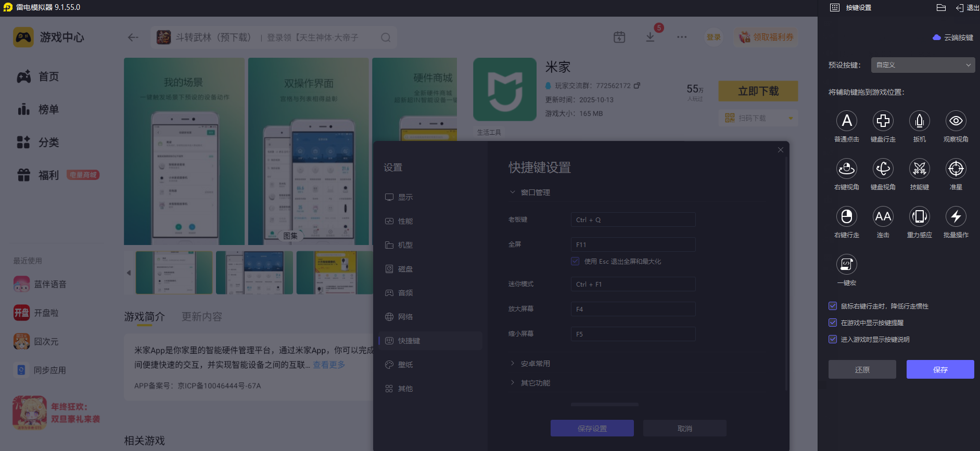Open 壁纸 settings tab

tap(430, 365)
